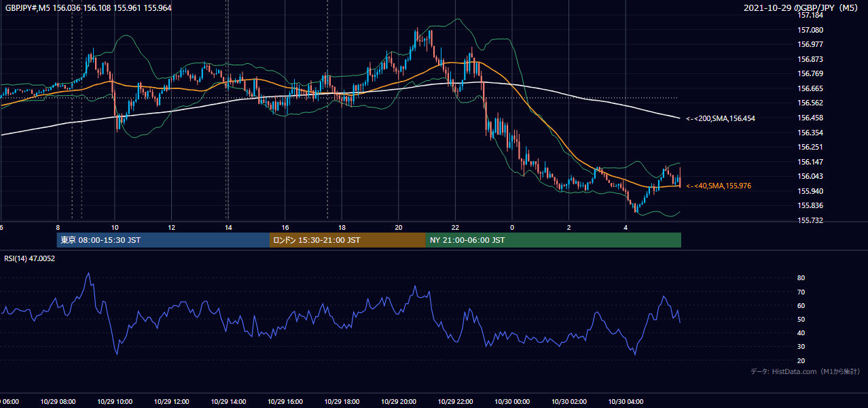Click the 10/30 00:00 date label

pyautogui.click(x=512, y=401)
